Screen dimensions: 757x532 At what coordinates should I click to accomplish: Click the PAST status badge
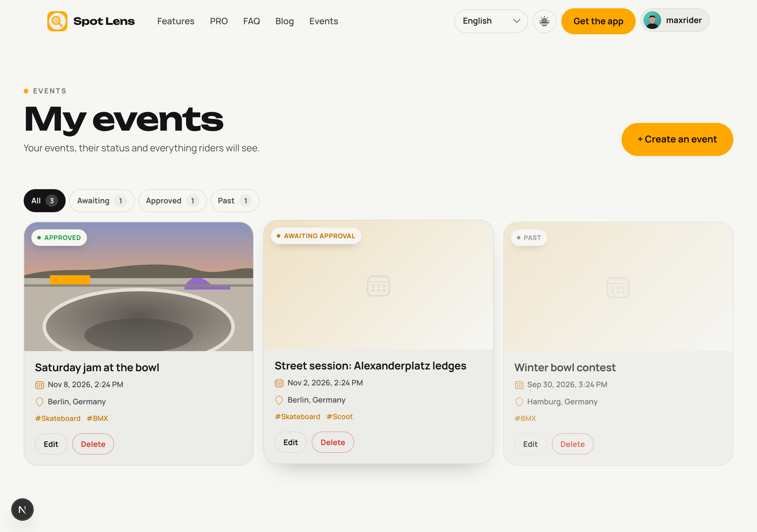[x=529, y=238]
